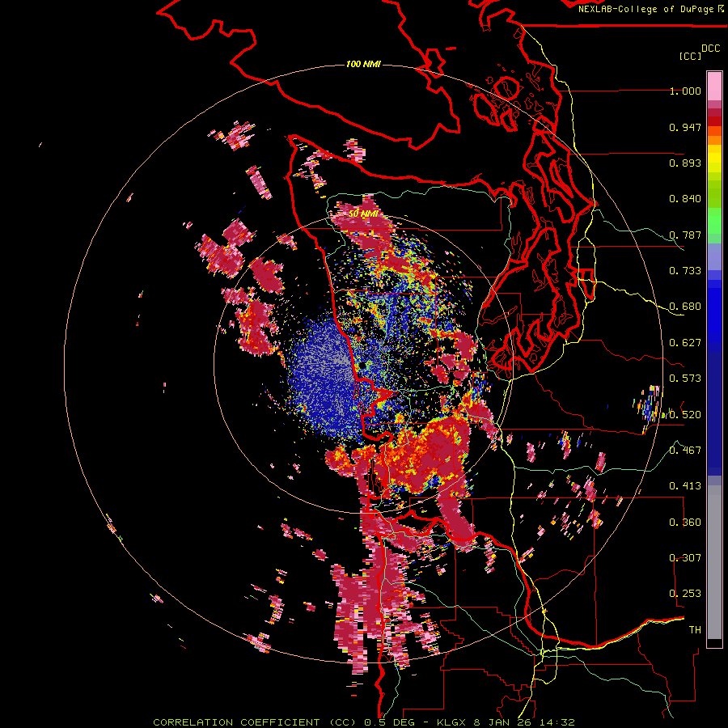Screen dimensions: 728x728
Task: Click the [CC] legend unit label
Action: [690, 56]
